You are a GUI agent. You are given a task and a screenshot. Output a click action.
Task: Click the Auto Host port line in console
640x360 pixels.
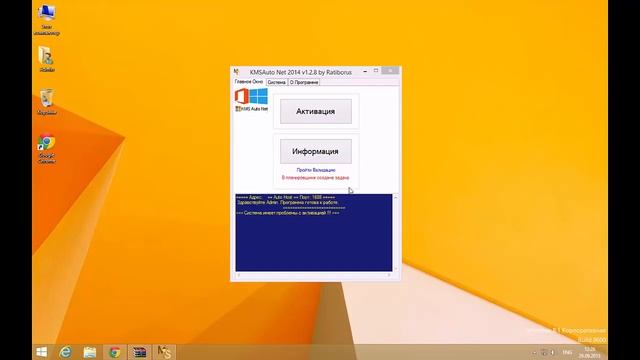click(286, 197)
